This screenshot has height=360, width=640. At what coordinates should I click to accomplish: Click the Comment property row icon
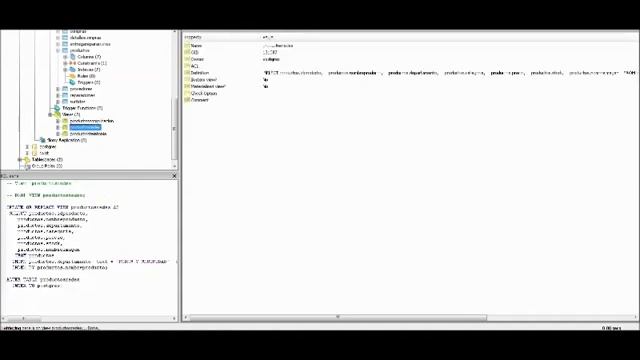tap(187, 100)
